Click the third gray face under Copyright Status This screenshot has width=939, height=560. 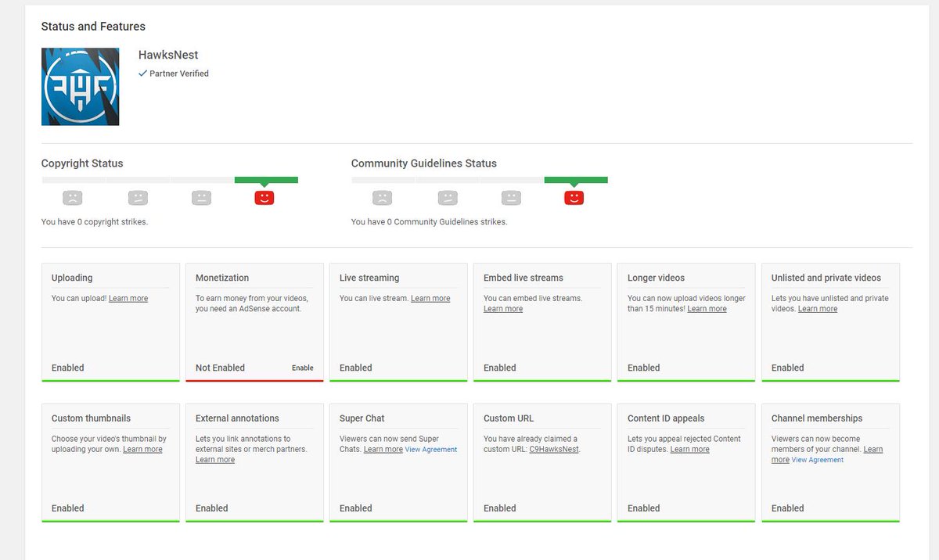click(201, 198)
